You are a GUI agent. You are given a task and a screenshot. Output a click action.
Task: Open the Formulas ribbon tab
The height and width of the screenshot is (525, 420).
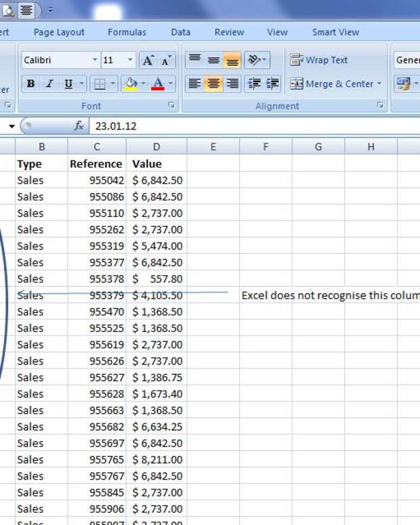click(x=127, y=32)
